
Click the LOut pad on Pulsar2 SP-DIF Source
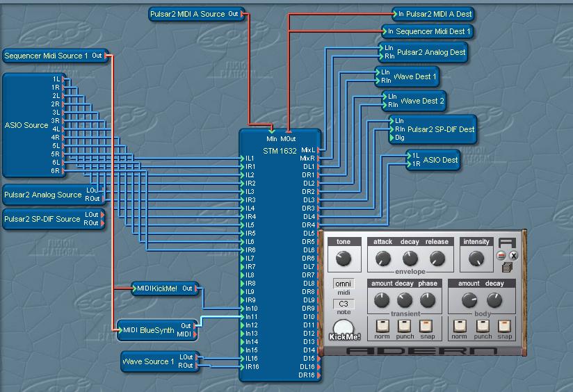click(x=102, y=215)
